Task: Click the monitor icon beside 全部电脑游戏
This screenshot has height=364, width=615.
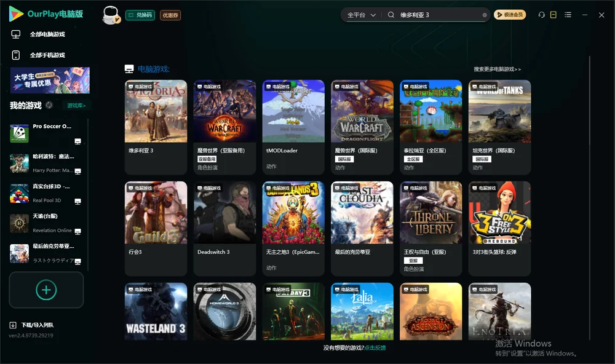Action: click(x=16, y=34)
